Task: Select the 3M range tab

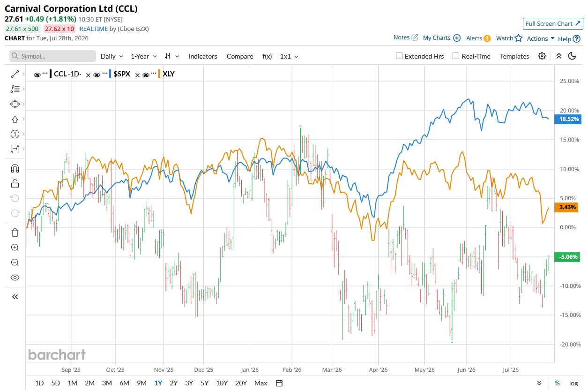Action: 107,383
